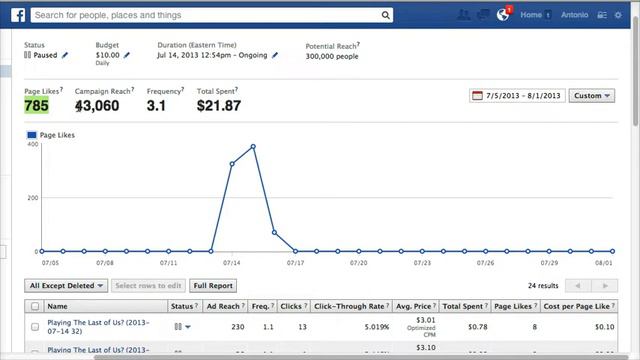Open status dropdown arrow for first ad row
Screen dimensions: 640x360
pos(188,327)
